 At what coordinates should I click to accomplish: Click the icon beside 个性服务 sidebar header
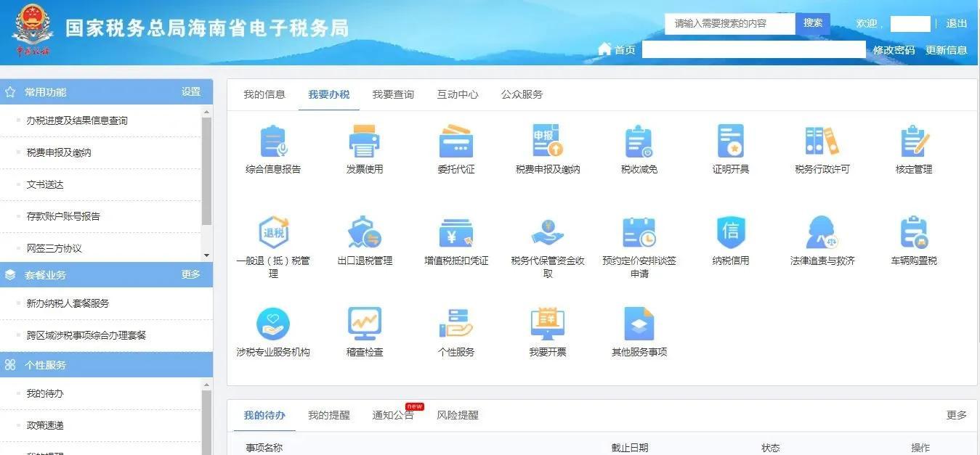(10, 365)
